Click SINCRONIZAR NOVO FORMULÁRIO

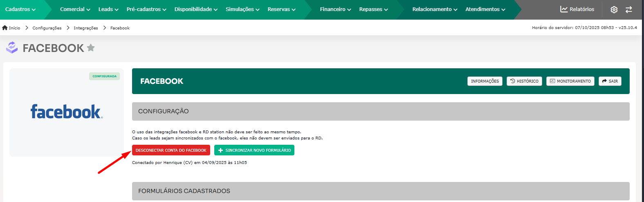click(x=254, y=150)
